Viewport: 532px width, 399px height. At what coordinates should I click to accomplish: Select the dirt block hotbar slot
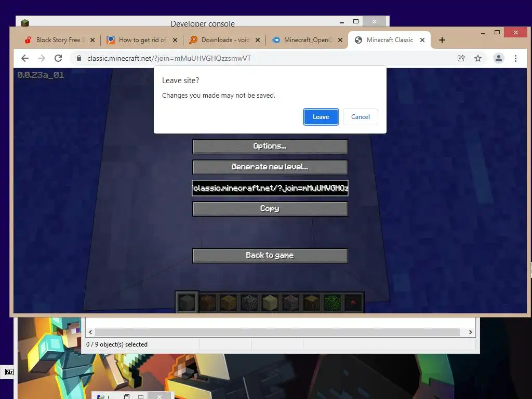208,302
